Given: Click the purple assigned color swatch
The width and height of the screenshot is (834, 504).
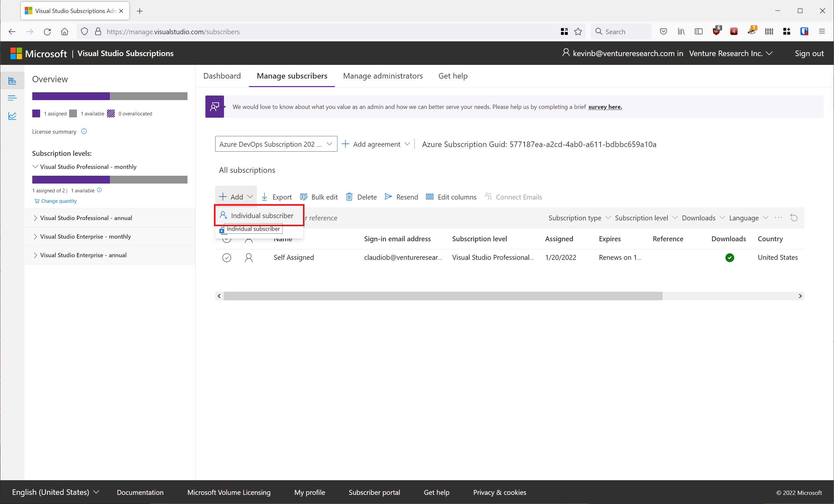Looking at the screenshot, I should pyautogui.click(x=36, y=113).
